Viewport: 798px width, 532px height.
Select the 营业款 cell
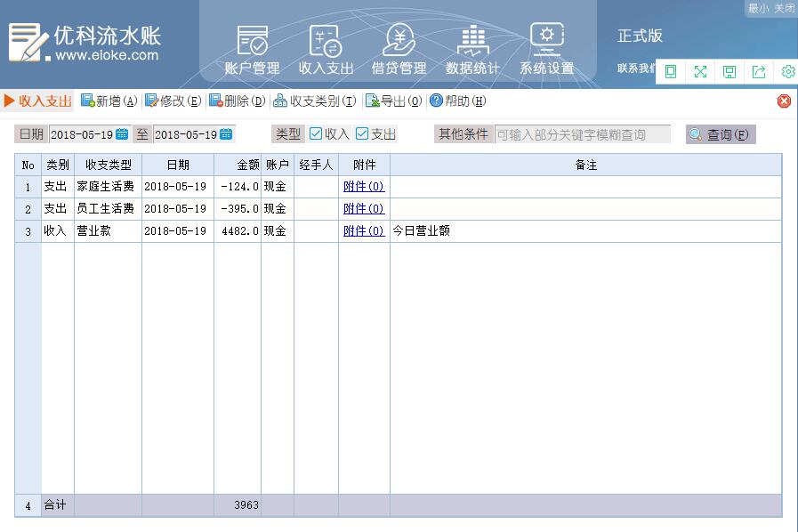108,231
